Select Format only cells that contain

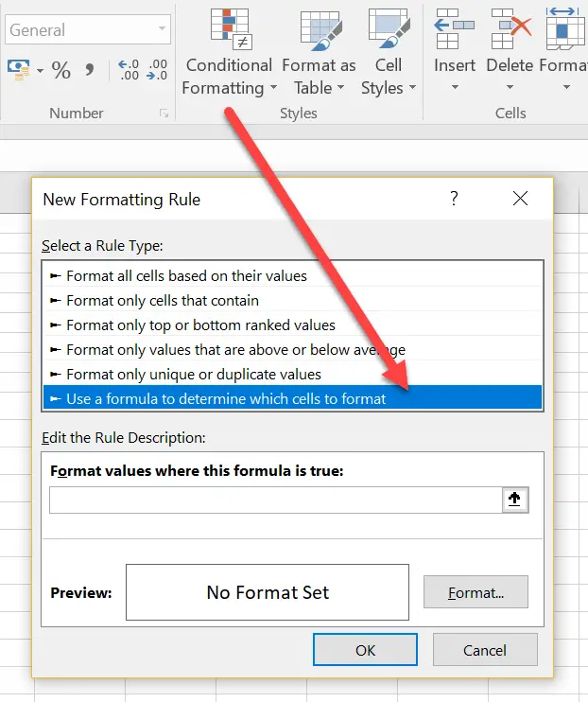[293, 301]
